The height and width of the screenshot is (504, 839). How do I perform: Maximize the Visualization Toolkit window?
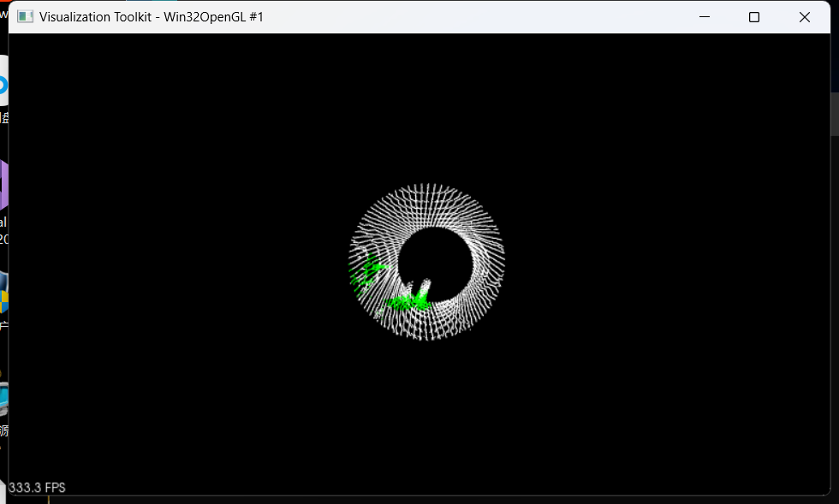pos(754,17)
